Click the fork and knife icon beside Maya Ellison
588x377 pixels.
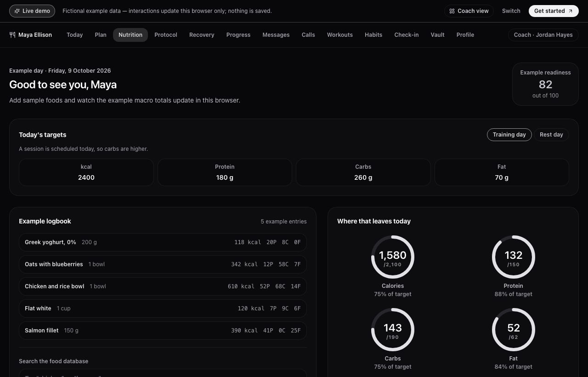click(12, 35)
